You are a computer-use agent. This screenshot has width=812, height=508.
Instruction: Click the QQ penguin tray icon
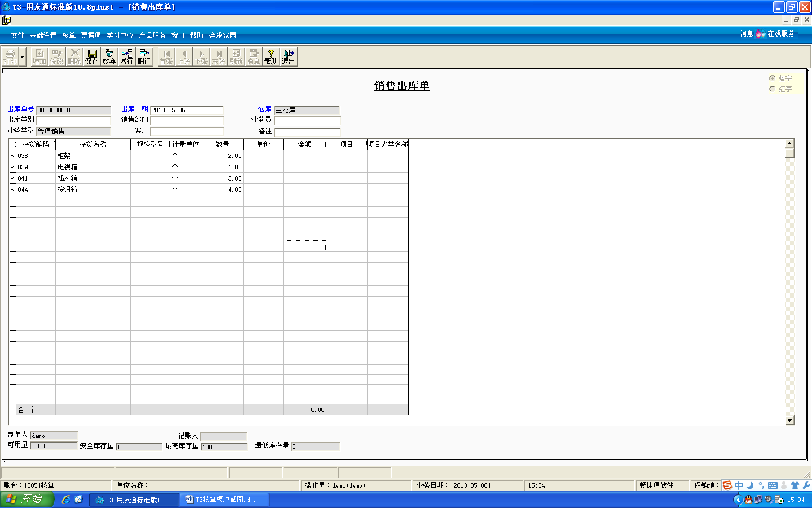point(748,500)
